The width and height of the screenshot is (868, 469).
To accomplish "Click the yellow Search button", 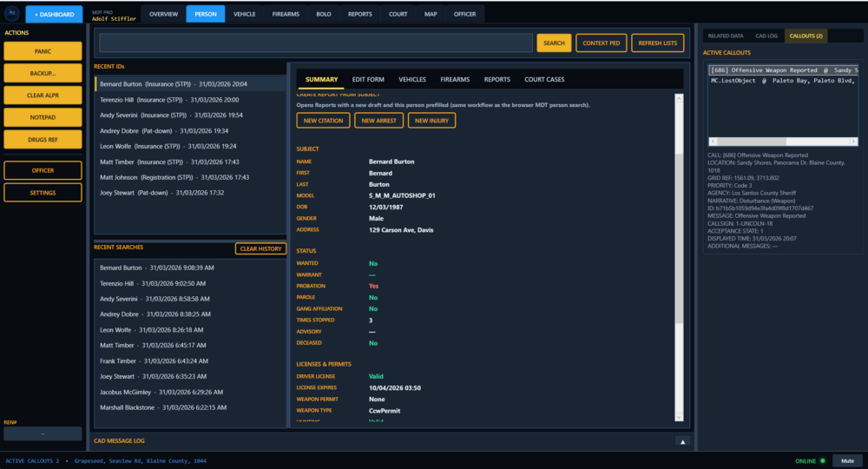I will pos(554,43).
